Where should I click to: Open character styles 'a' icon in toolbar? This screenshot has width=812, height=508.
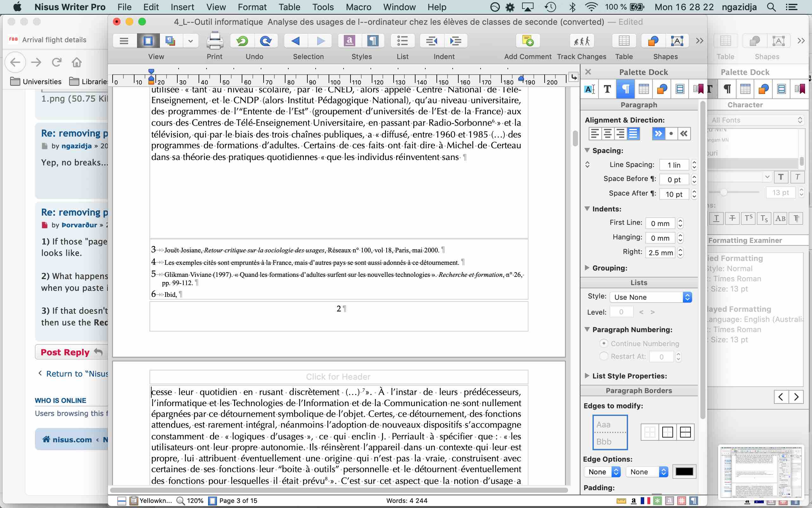coord(349,41)
